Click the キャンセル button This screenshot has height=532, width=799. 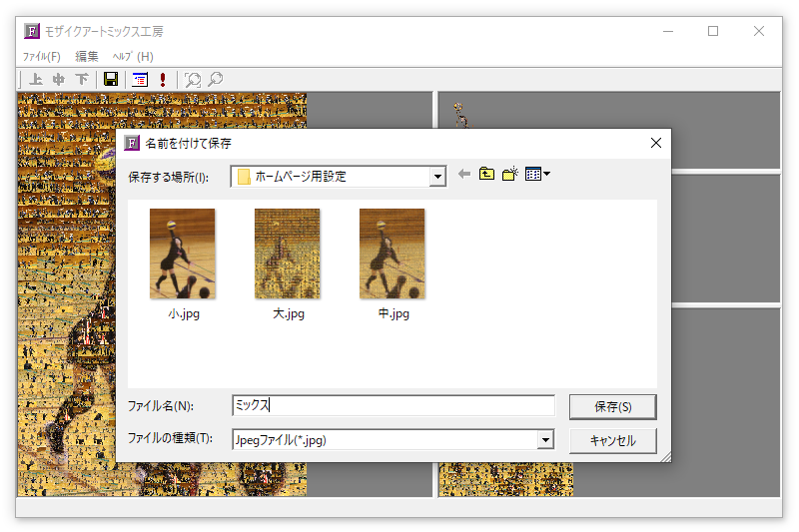point(612,440)
